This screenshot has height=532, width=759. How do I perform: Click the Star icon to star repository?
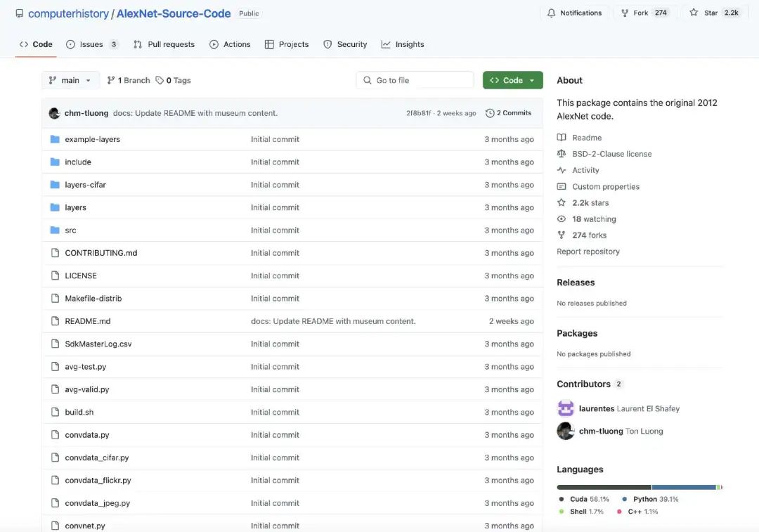click(694, 13)
